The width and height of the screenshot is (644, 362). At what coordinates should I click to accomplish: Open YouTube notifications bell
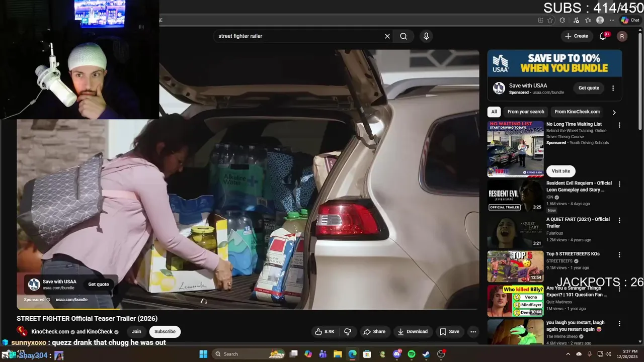coord(603,36)
